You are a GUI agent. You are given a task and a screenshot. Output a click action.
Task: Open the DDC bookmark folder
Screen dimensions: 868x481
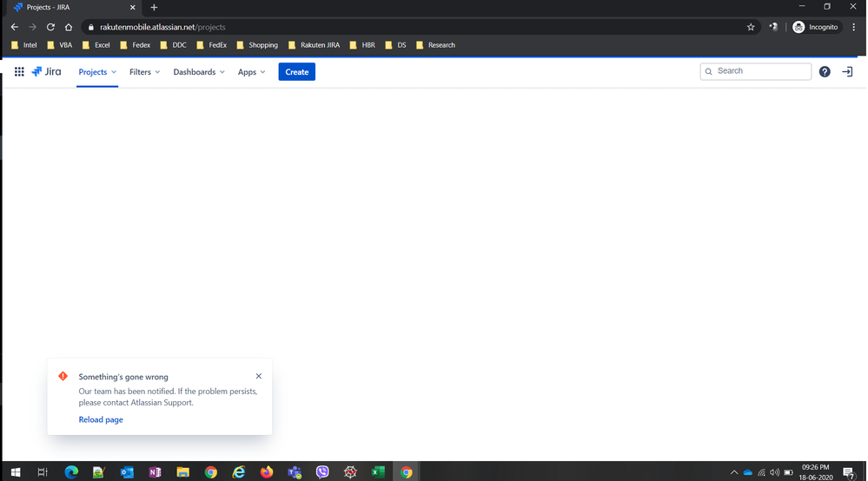tap(174, 45)
